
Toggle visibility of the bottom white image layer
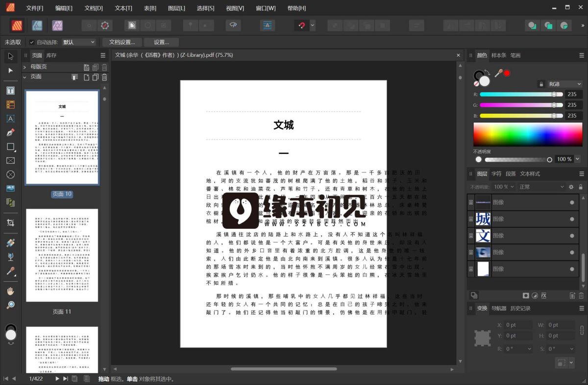click(572, 268)
